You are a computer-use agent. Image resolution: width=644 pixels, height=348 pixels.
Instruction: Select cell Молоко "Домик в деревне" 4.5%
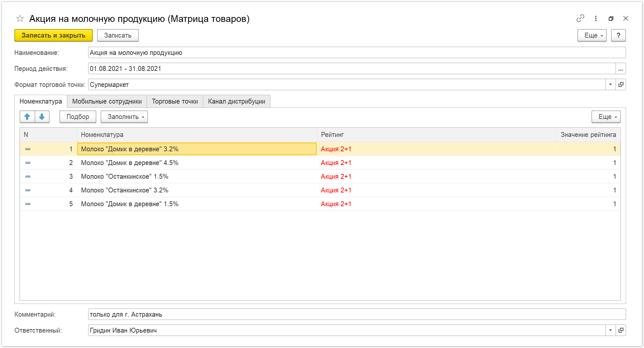197,163
